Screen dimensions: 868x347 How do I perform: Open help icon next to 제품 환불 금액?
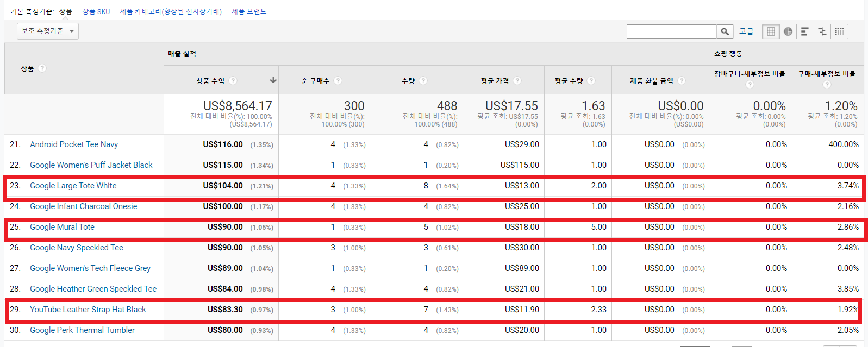coord(682,81)
